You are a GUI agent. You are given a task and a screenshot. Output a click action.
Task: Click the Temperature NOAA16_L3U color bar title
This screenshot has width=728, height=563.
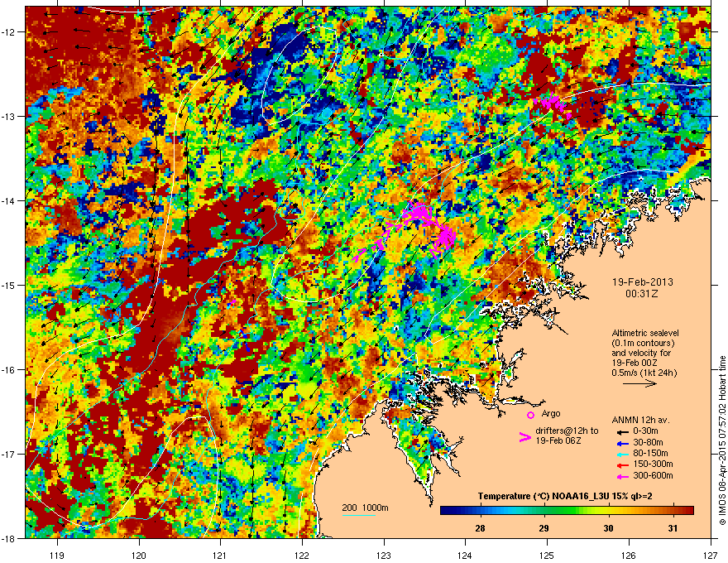(565, 497)
